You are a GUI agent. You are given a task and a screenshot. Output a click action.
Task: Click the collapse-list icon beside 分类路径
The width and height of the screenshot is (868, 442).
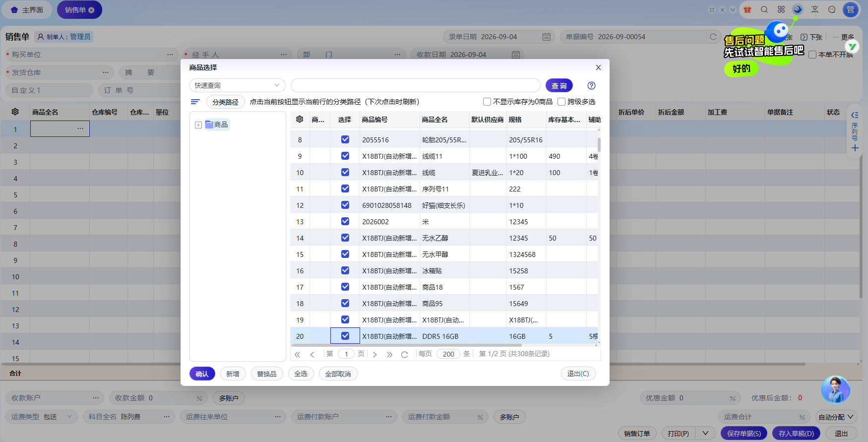tap(195, 102)
